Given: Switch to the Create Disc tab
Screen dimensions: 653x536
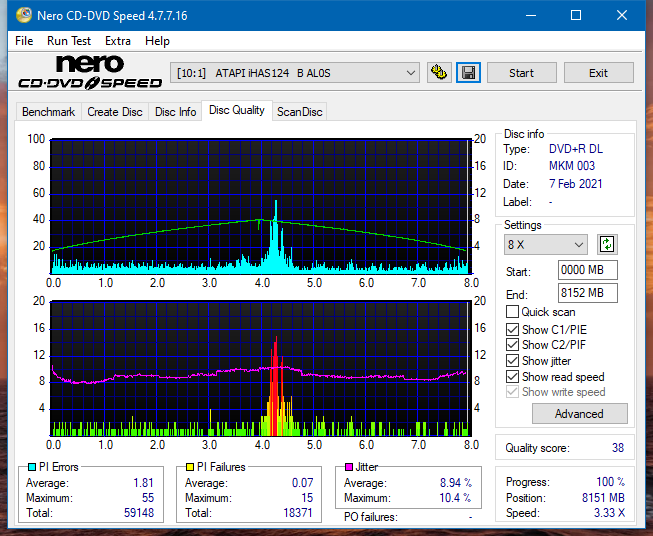Looking at the screenshot, I should coord(115,112).
